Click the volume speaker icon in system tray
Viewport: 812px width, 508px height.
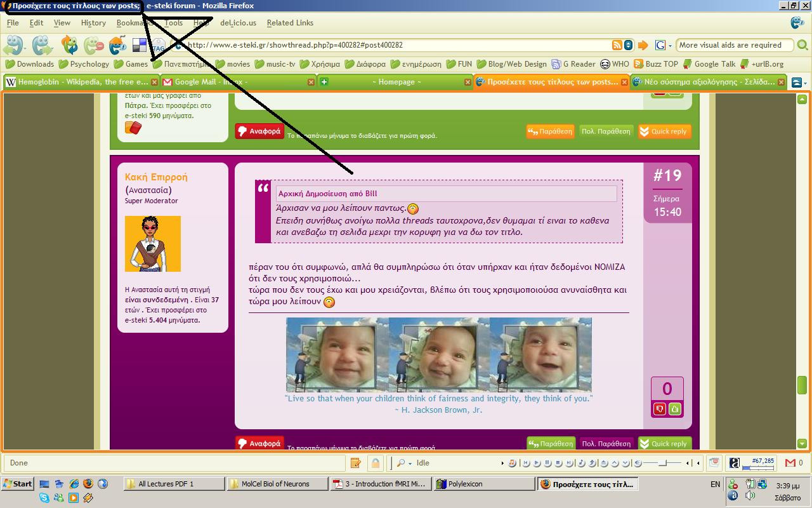click(750, 495)
